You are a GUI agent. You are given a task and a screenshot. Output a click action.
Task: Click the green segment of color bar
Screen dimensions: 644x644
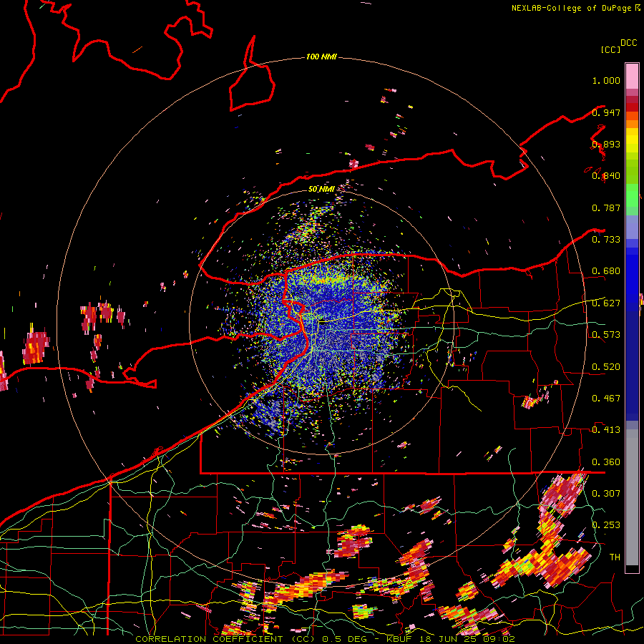pyautogui.click(x=632, y=195)
